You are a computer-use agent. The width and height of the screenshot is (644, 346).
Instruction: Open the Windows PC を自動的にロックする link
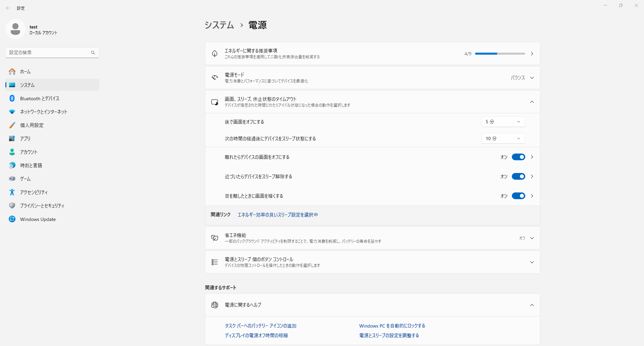click(x=392, y=326)
